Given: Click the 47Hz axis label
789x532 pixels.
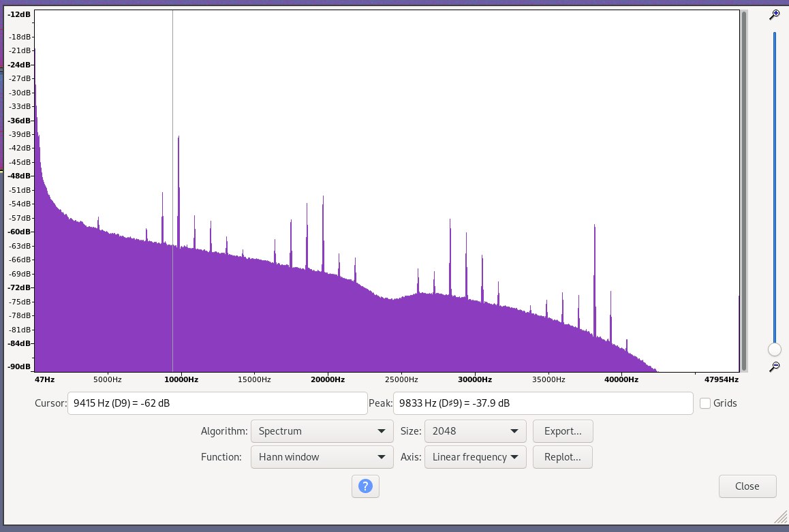Looking at the screenshot, I should click(44, 379).
